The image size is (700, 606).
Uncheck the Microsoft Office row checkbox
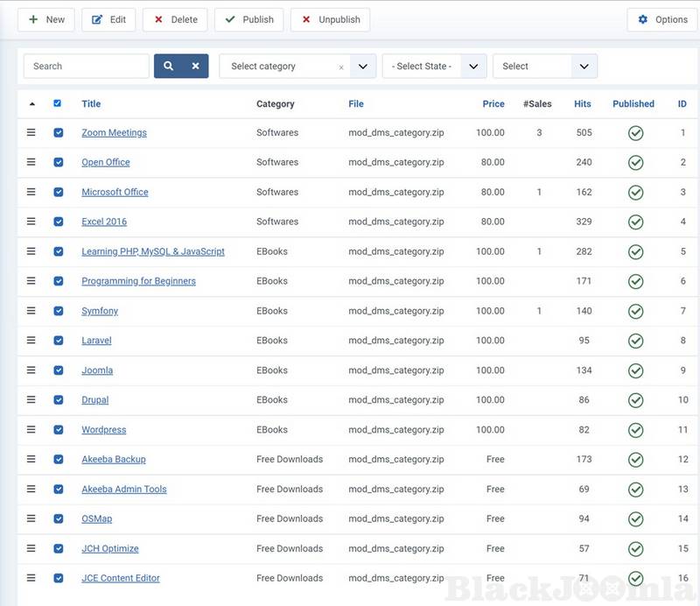tap(59, 192)
